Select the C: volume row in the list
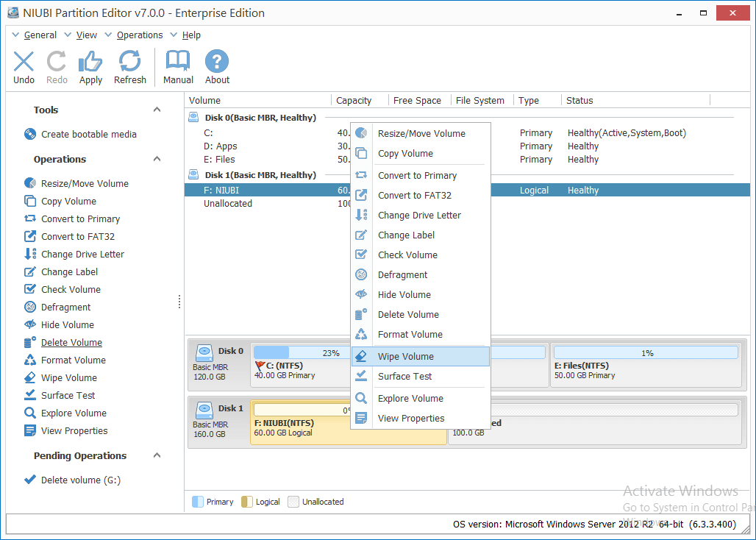This screenshot has width=756, height=540. click(467, 133)
